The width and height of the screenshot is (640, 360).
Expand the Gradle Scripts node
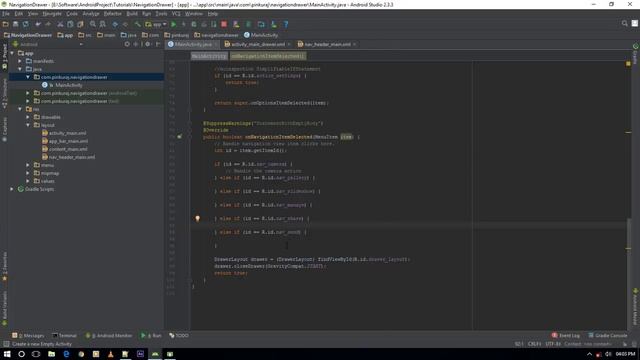[x=12, y=189]
